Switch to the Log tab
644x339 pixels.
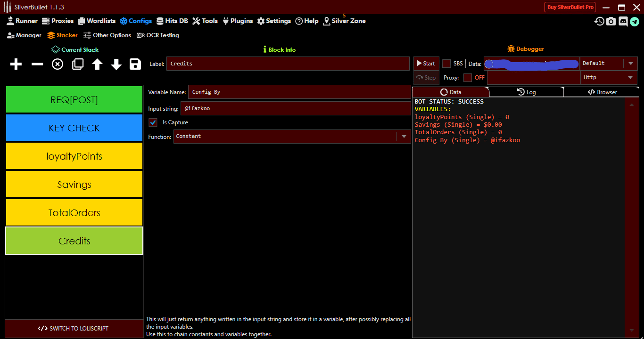click(x=527, y=92)
